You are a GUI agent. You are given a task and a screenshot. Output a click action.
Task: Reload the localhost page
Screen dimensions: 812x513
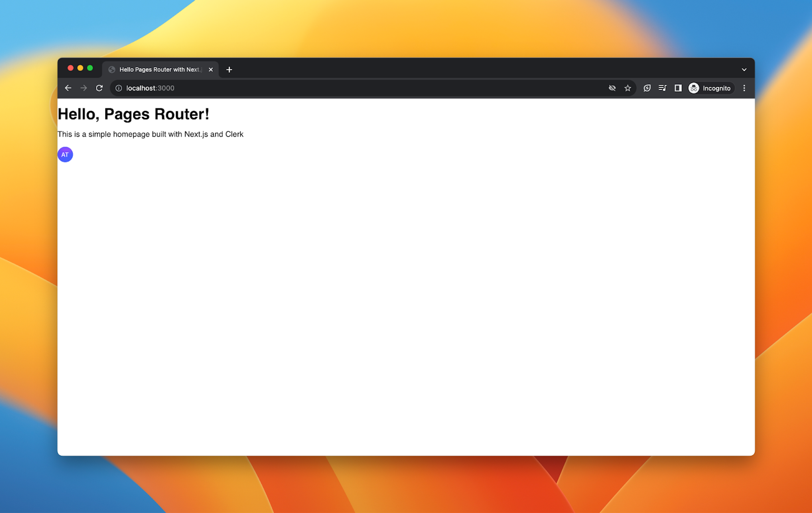pos(99,88)
